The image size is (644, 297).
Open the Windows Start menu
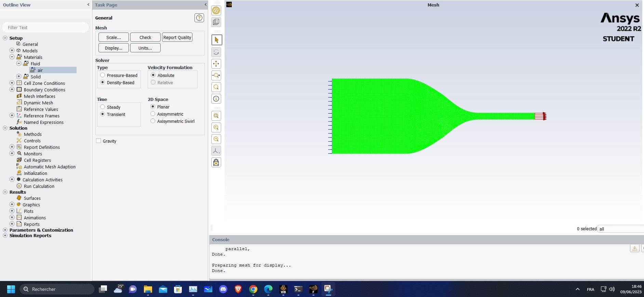pyautogui.click(x=11, y=289)
